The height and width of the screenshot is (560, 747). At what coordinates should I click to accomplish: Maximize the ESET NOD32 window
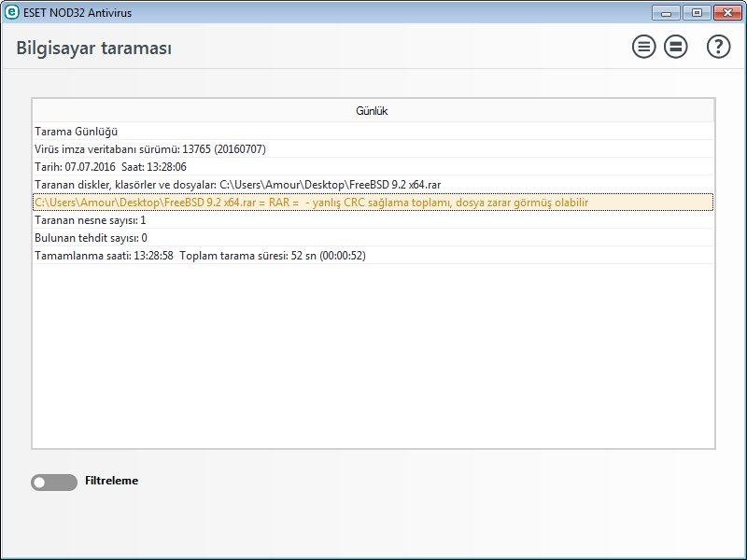pos(697,13)
